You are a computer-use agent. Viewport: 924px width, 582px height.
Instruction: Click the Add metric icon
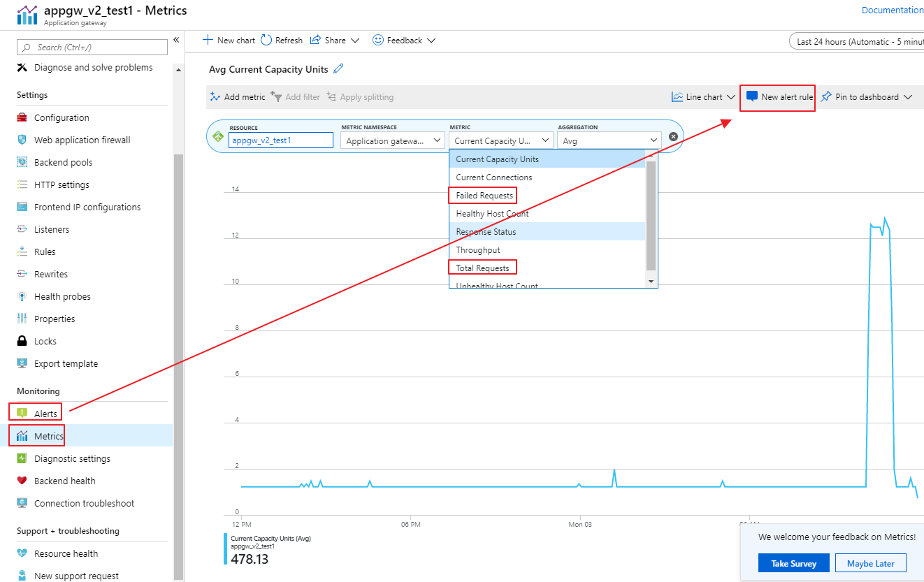[215, 97]
